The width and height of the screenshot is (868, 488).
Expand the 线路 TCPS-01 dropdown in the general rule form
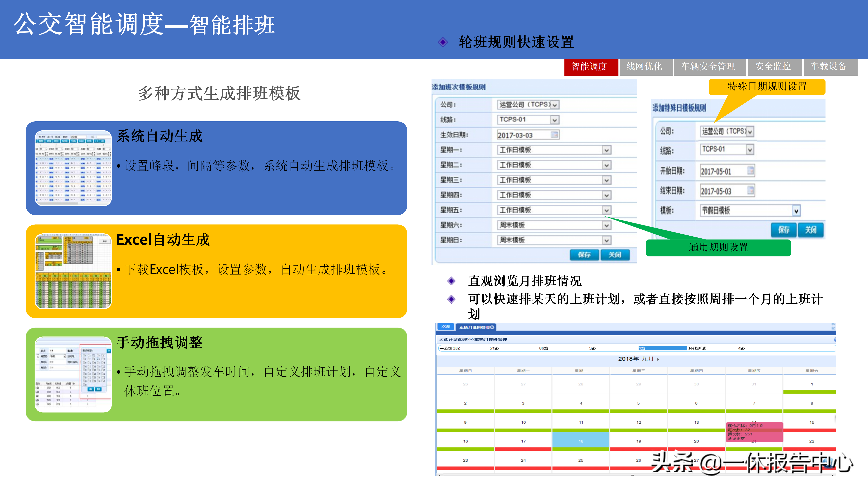coord(555,120)
